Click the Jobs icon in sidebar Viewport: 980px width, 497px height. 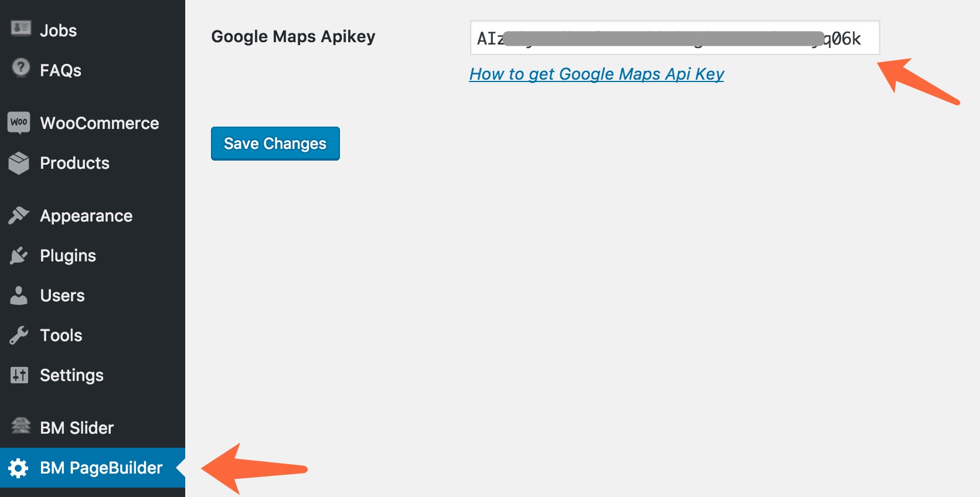click(x=21, y=28)
